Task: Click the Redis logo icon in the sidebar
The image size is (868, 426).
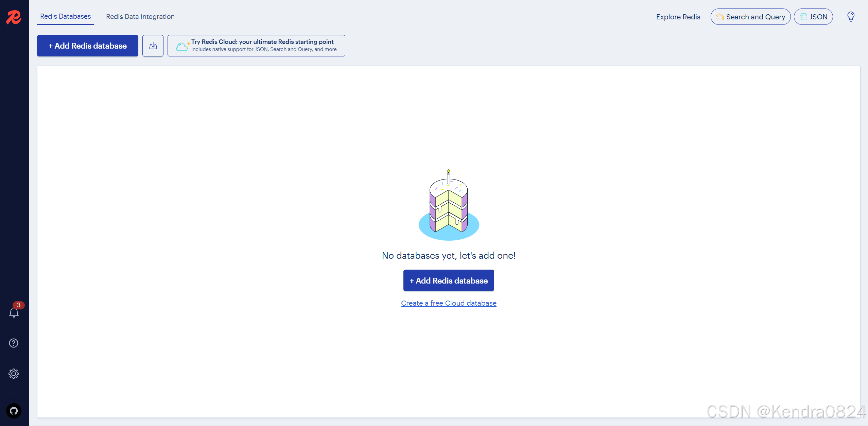Action: [14, 17]
